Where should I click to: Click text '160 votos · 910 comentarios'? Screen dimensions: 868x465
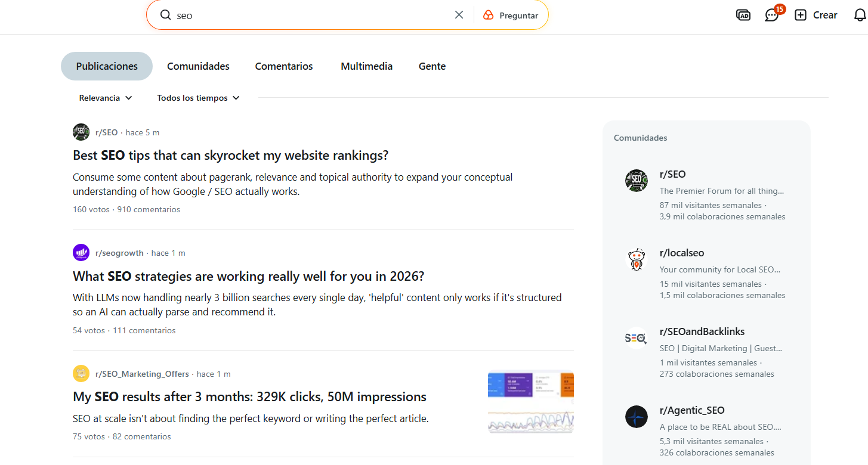point(126,209)
